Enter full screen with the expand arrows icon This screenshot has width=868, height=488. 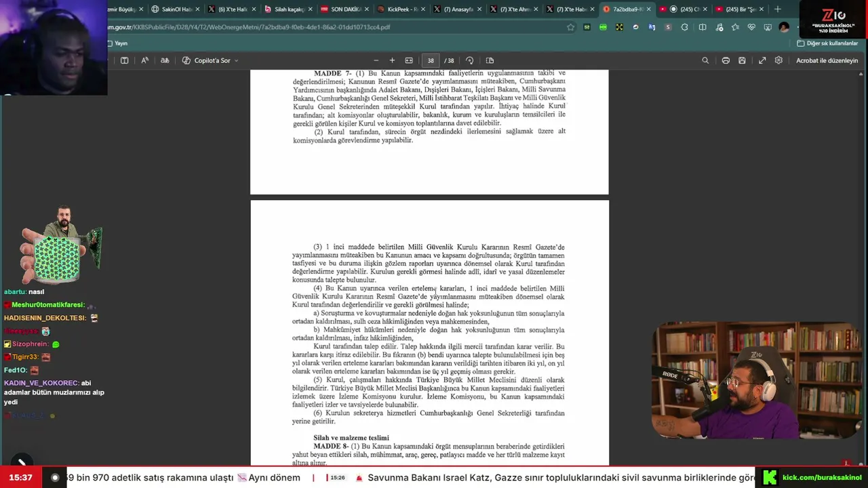tap(762, 60)
